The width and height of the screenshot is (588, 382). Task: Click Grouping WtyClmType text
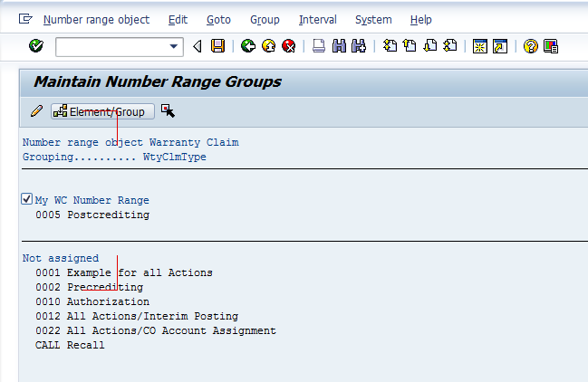114,157
